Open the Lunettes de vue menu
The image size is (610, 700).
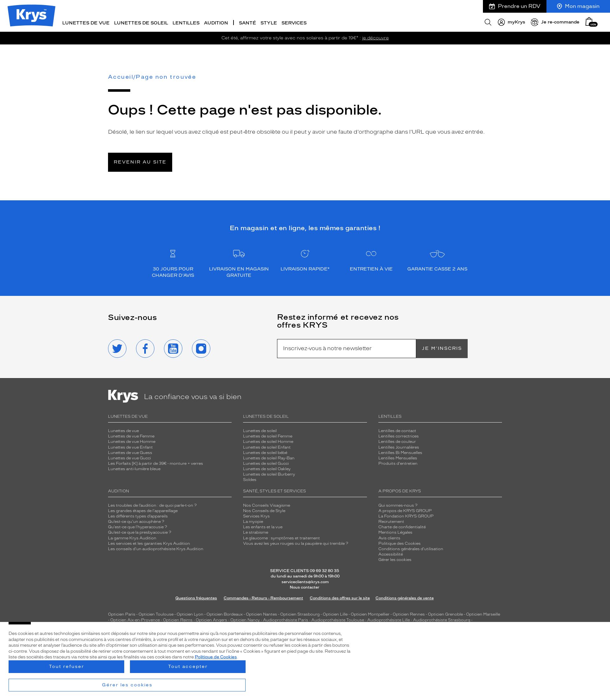[86, 23]
